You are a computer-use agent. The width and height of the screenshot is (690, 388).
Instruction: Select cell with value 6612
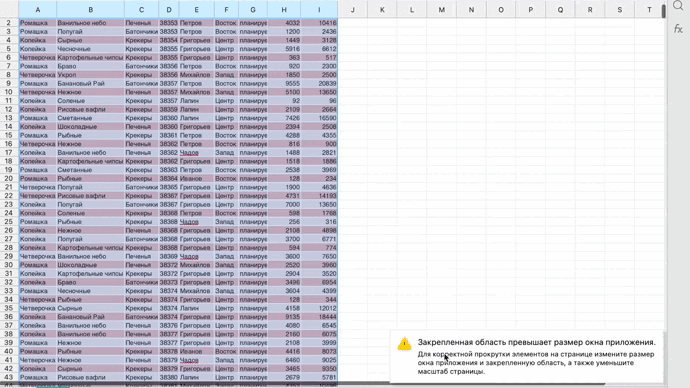coord(319,49)
